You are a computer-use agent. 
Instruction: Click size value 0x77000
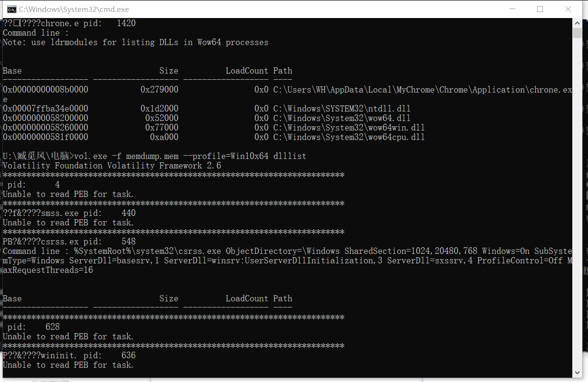[x=162, y=128]
